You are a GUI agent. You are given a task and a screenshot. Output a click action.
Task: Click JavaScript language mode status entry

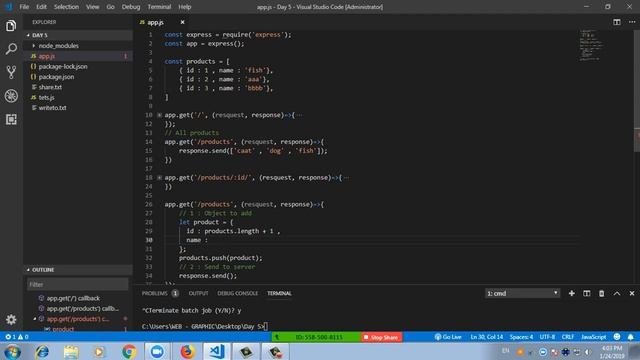593,337
